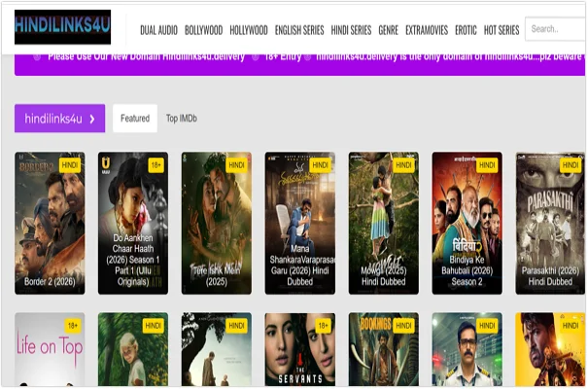Click the Search input field
Image resolution: width=588 pixels, height=389 pixels.
click(556, 29)
